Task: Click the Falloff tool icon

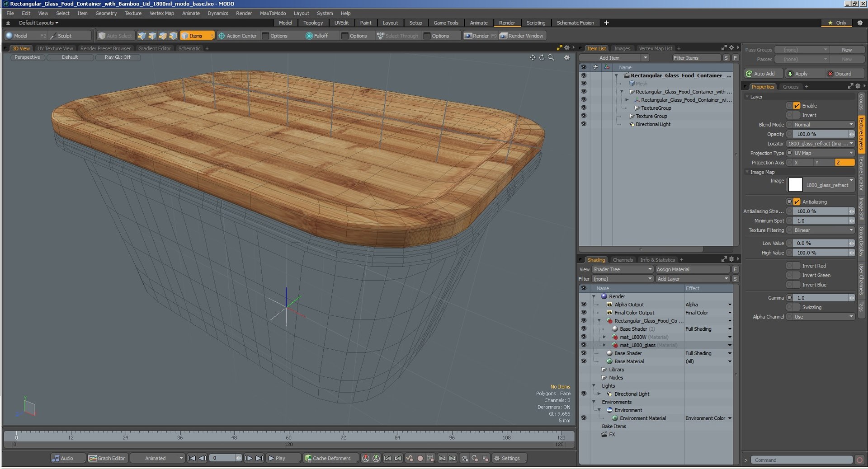Action: click(309, 36)
